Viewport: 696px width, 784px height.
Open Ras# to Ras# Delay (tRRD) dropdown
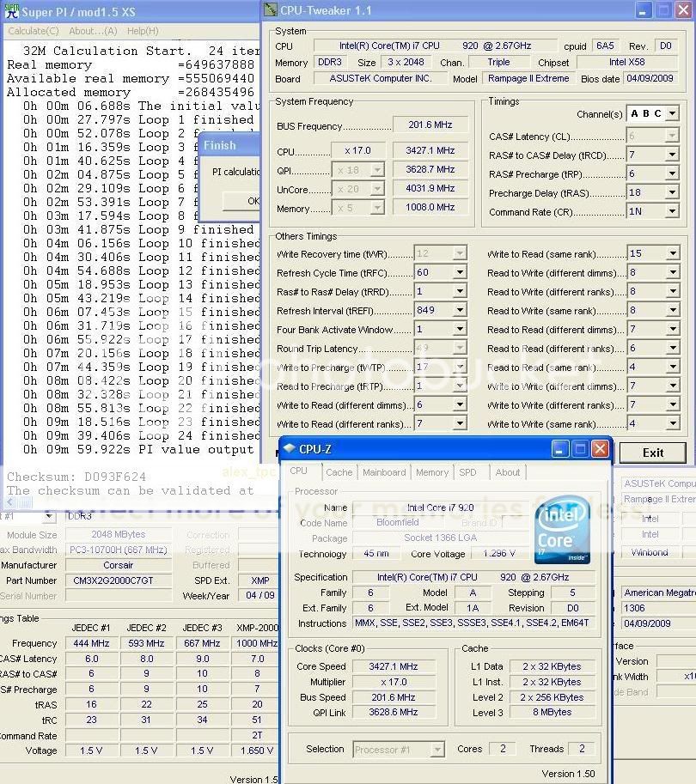(x=460, y=291)
